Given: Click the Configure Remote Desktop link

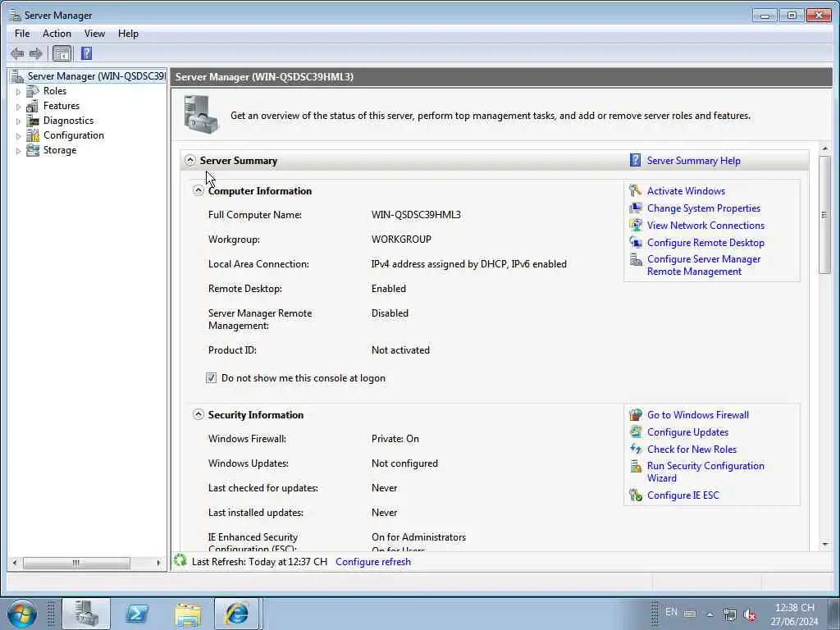Looking at the screenshot, I should [x=705, y=242].
